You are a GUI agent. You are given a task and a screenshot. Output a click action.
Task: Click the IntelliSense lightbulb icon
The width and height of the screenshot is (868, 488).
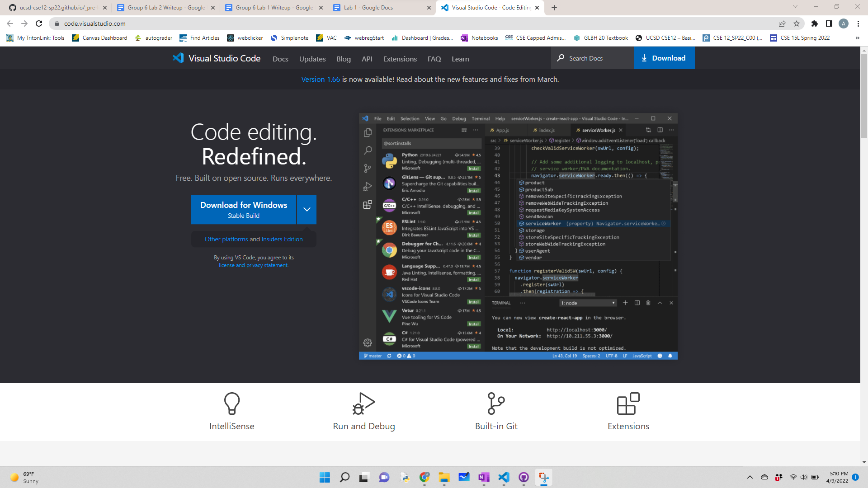232,403
